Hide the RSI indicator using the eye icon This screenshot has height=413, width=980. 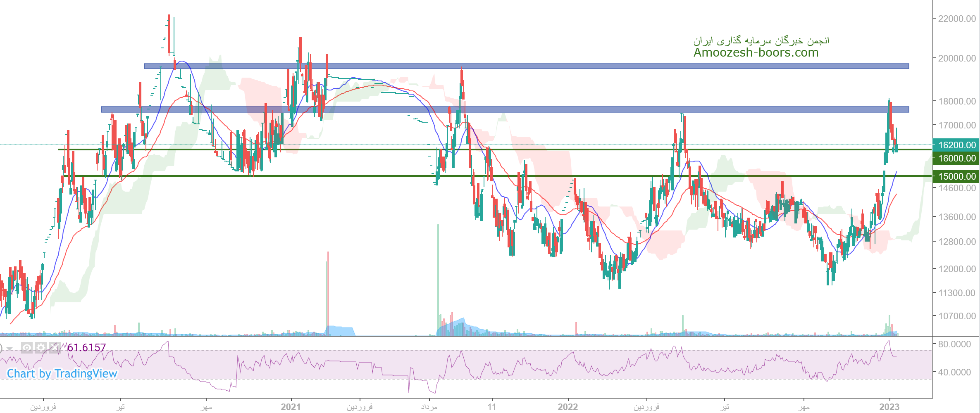point(27,348)
